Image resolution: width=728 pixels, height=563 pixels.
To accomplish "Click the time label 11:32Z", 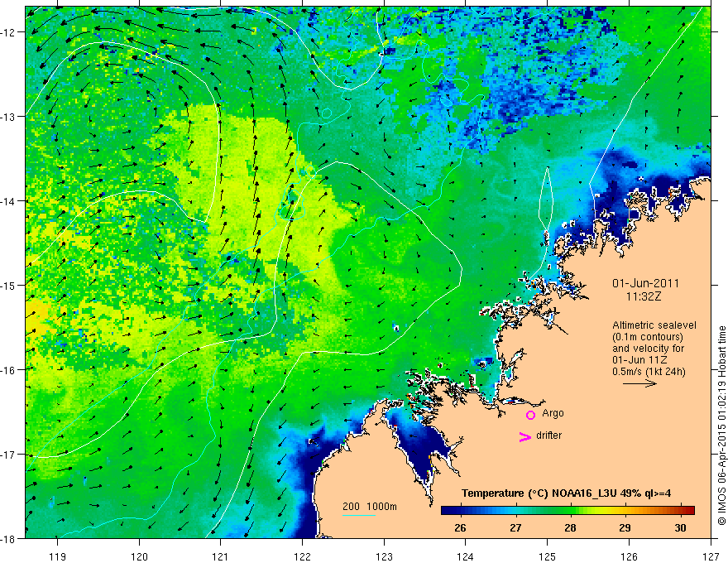I will pos(643,296).
